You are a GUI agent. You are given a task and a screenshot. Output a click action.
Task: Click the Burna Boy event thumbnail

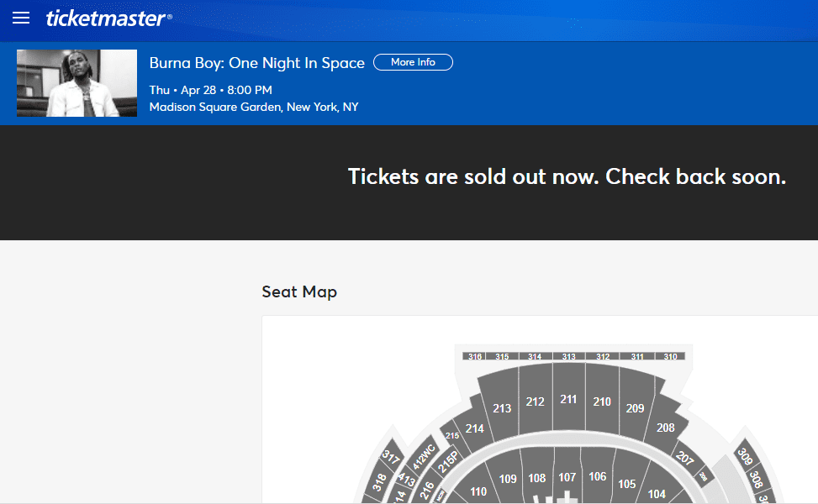[77, 83]
